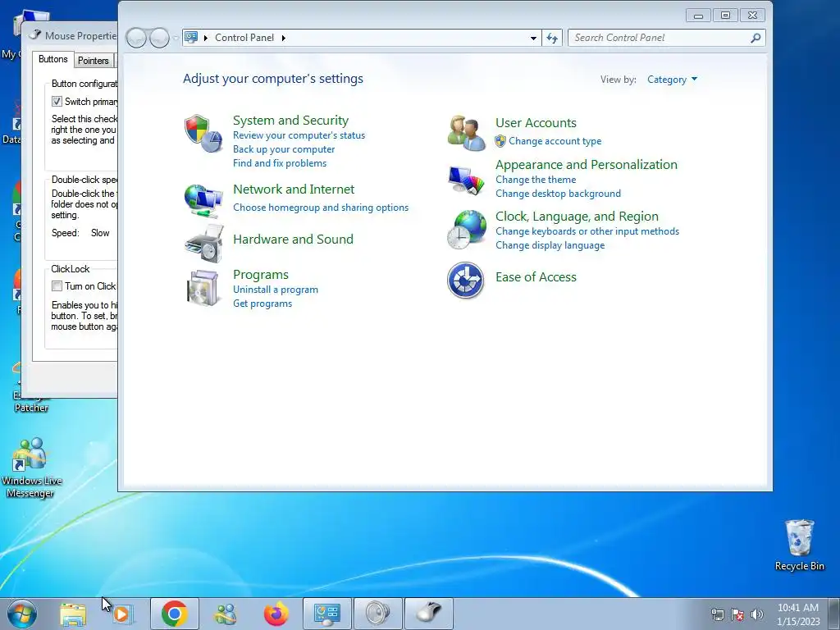840x630 pixels.
Task: Enable Turn on ClickLock checkbox in Mouse Properties
Action: tap(57, 286)
